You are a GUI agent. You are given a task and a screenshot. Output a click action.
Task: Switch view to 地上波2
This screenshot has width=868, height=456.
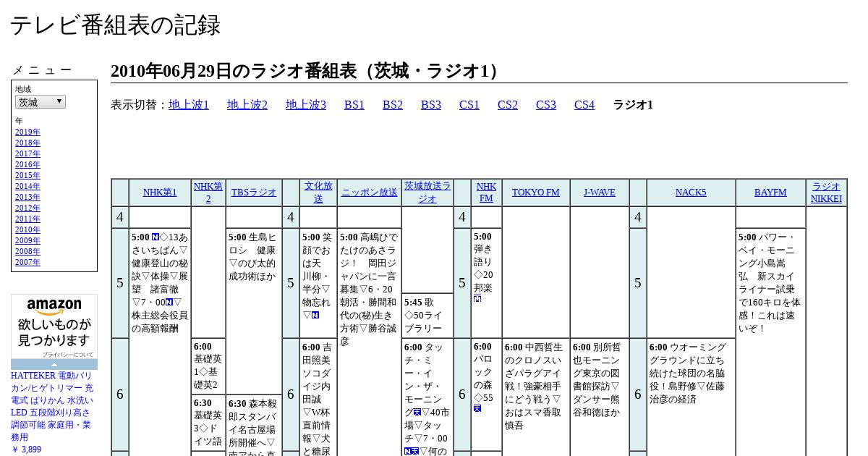[x=247, y=105]
